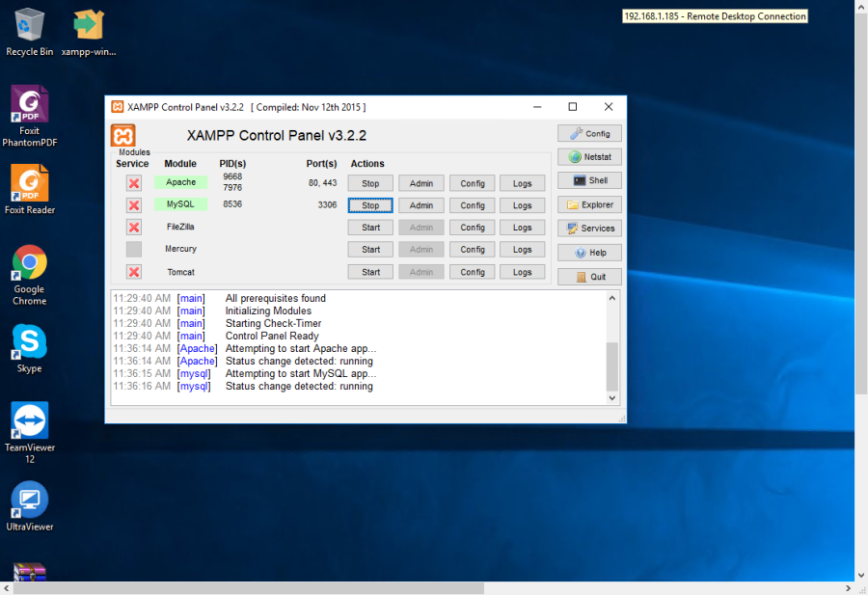Toggle the Tomcat service install checkbox
The height and width of the screenshot is (595, 868).
coord(134,272)
